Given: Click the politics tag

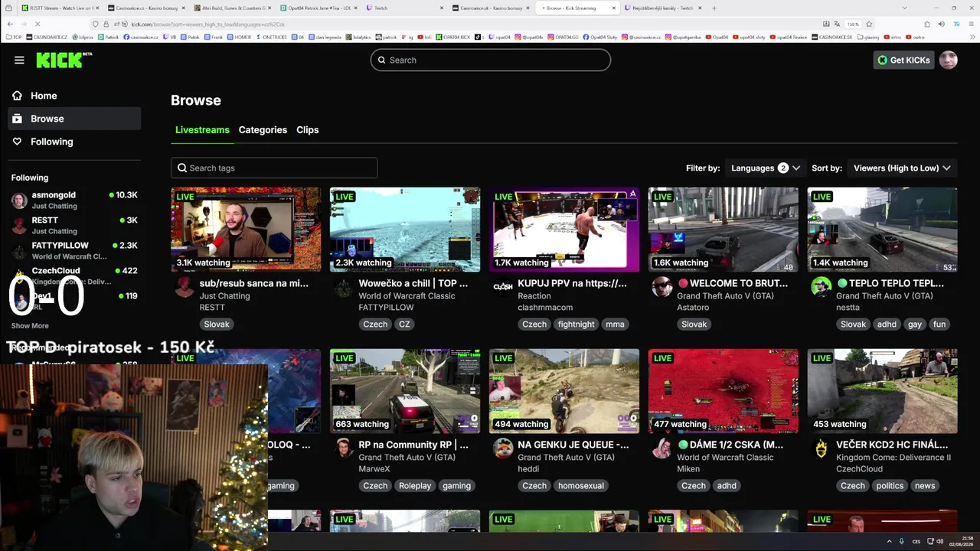Looking at the screenshot, I should (x=890, y=486).
